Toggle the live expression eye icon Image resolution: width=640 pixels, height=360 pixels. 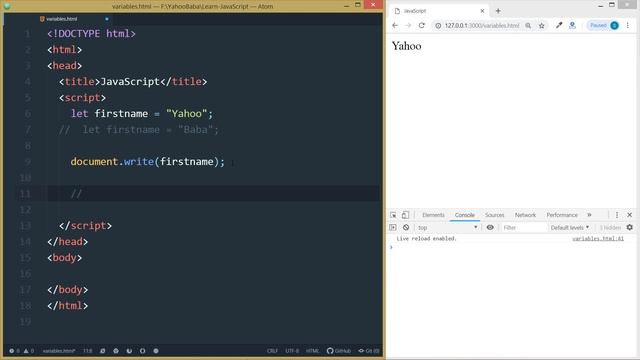click(x=490, y=227)
